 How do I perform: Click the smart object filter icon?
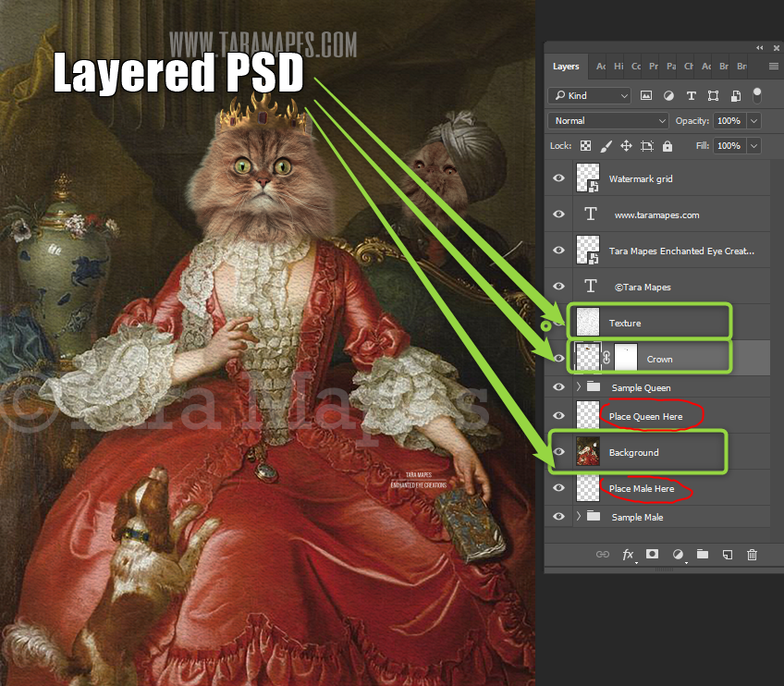click(x=736, y=95)
